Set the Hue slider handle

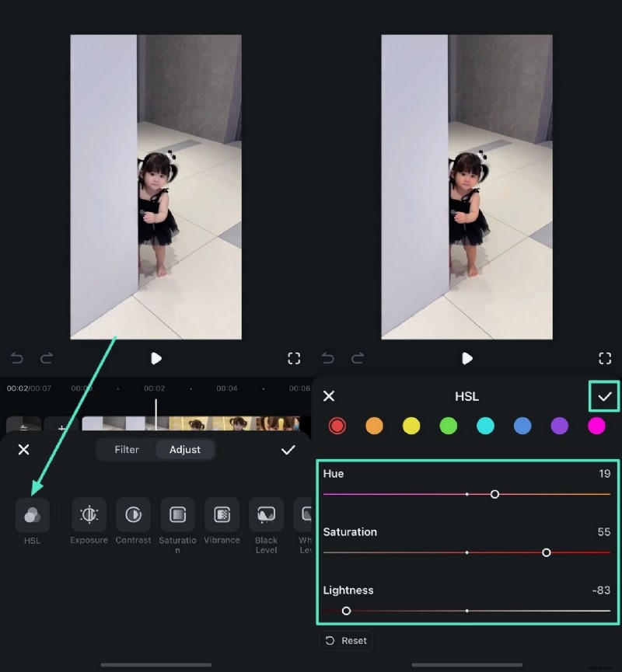[494, 493]
